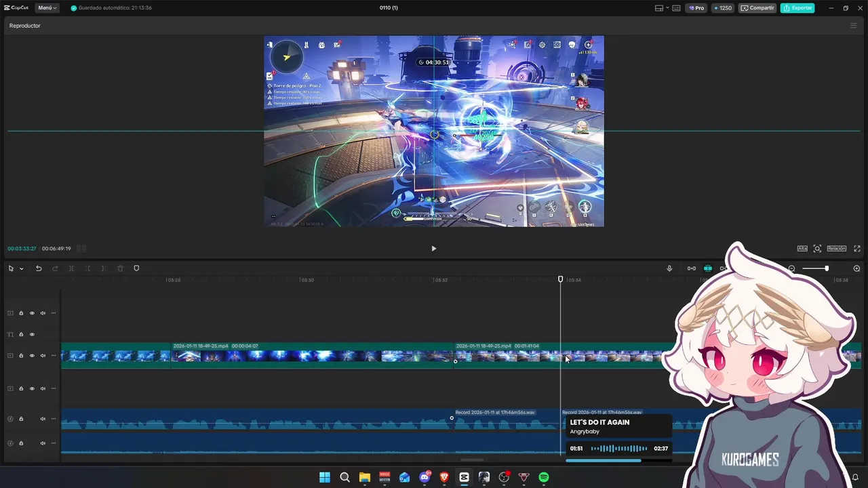
Task: Open Brave browser from the taskbar
Action: click(x=444, y=477)
